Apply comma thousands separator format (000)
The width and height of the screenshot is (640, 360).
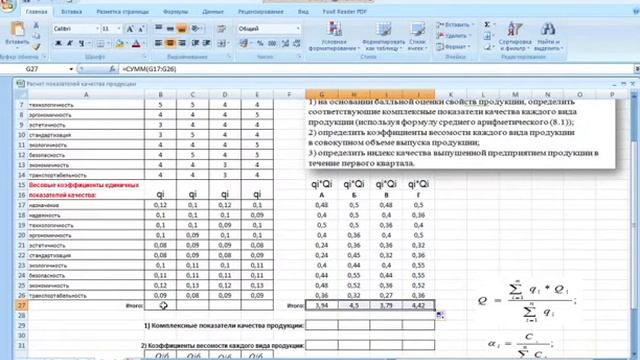pos(272,43)
